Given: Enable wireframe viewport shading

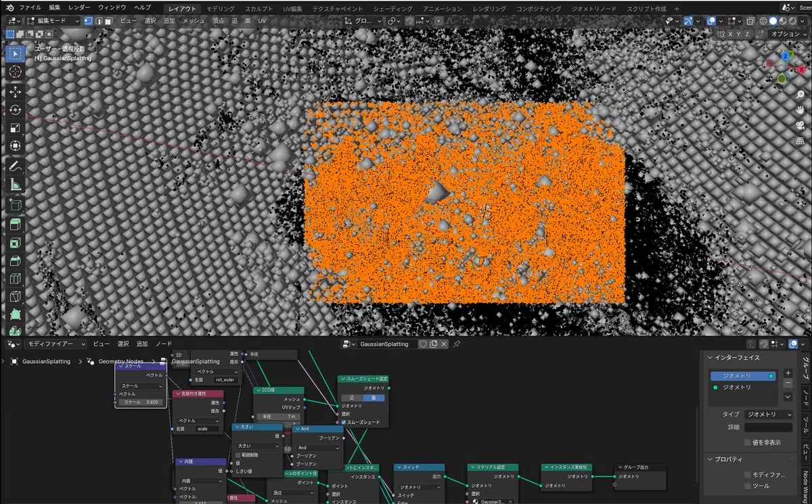Looking at the screenshot, I should 763,21.
